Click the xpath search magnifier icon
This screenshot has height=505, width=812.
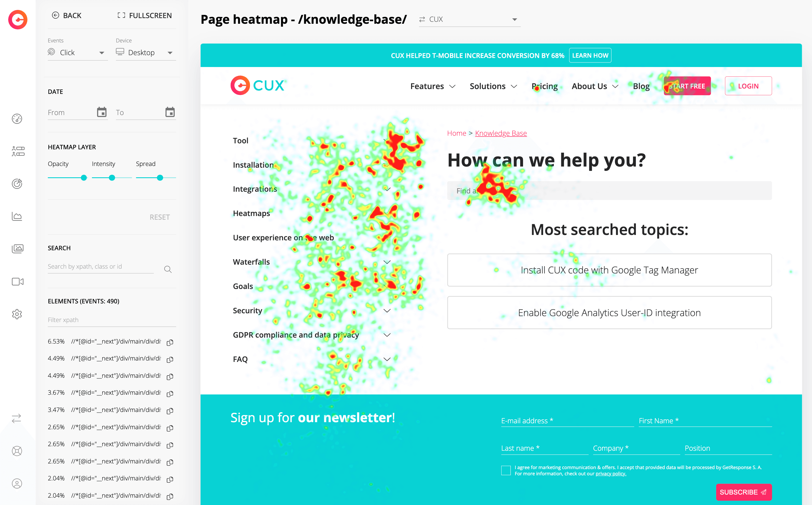tap(168, 269)
